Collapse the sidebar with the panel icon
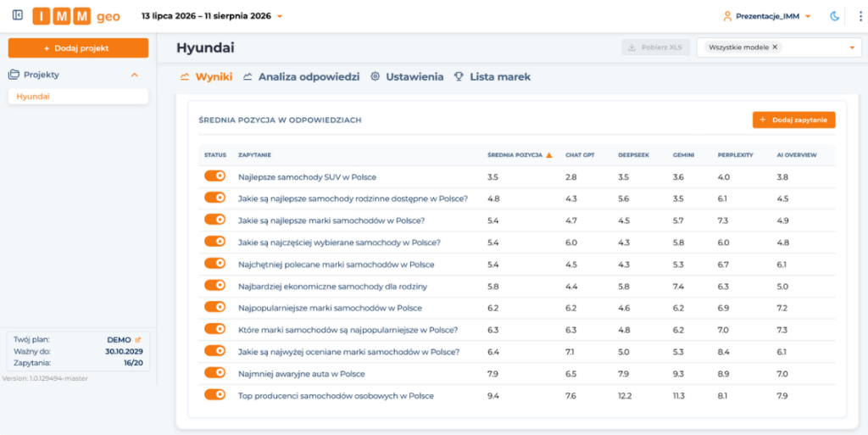 tap(18, 15)
